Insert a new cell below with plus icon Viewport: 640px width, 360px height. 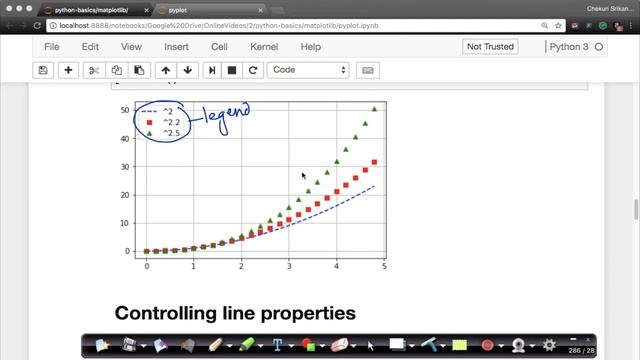[68, 70]
